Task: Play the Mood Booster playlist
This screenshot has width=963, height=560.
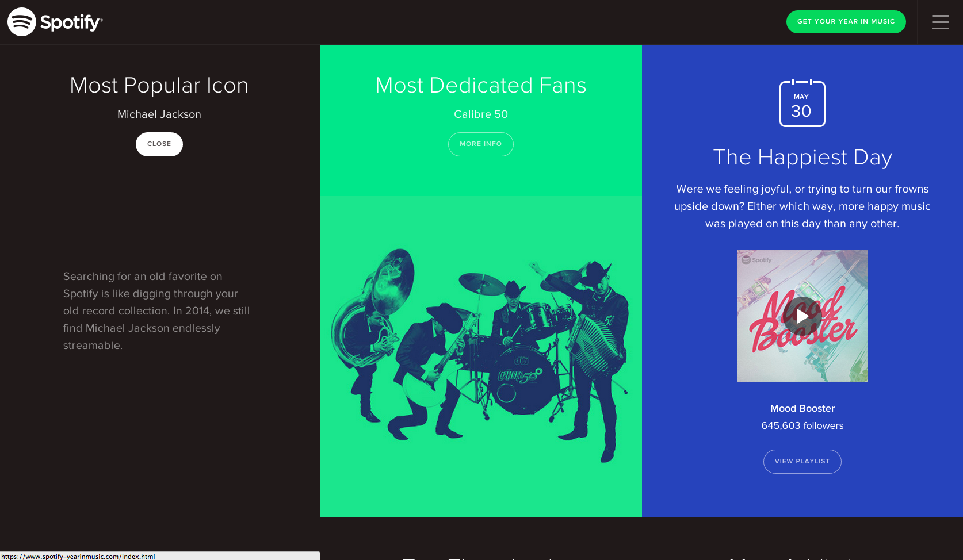Action: click(802, 316)
